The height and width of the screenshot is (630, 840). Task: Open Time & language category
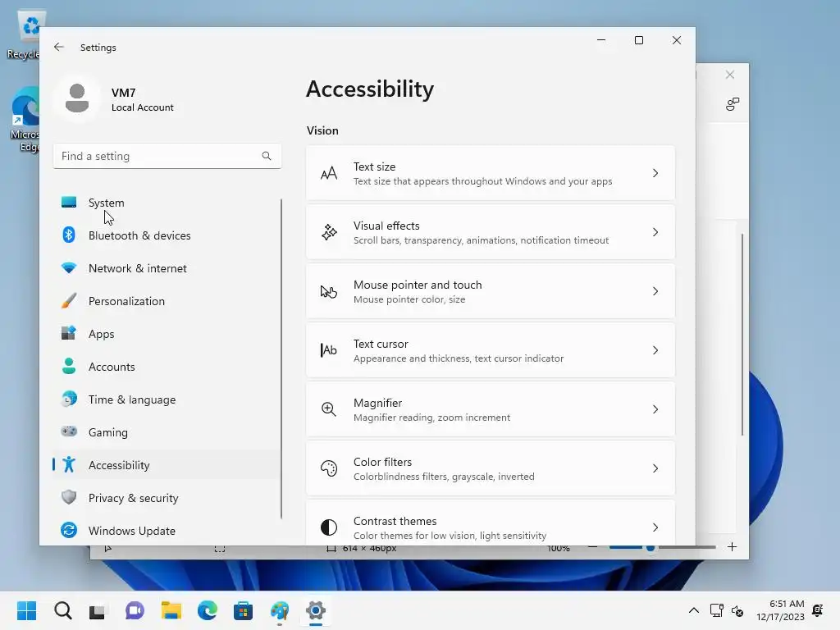(167, 399)
